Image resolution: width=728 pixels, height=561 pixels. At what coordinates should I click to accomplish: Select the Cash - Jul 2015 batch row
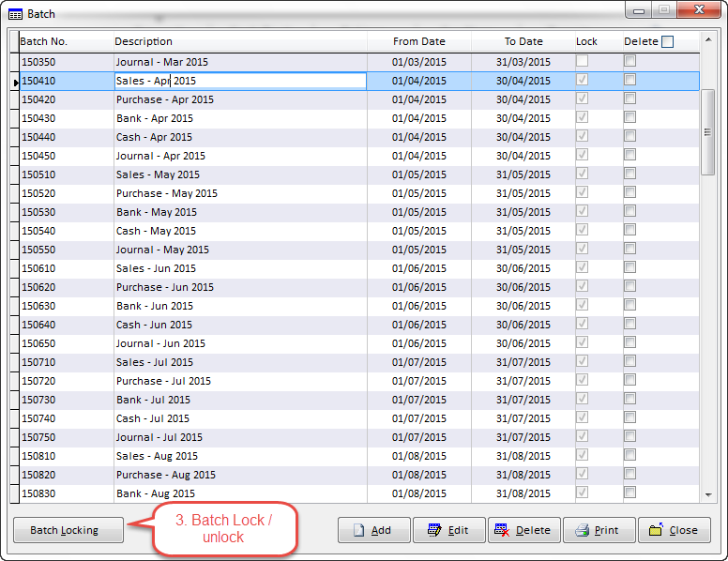(188, 418)
